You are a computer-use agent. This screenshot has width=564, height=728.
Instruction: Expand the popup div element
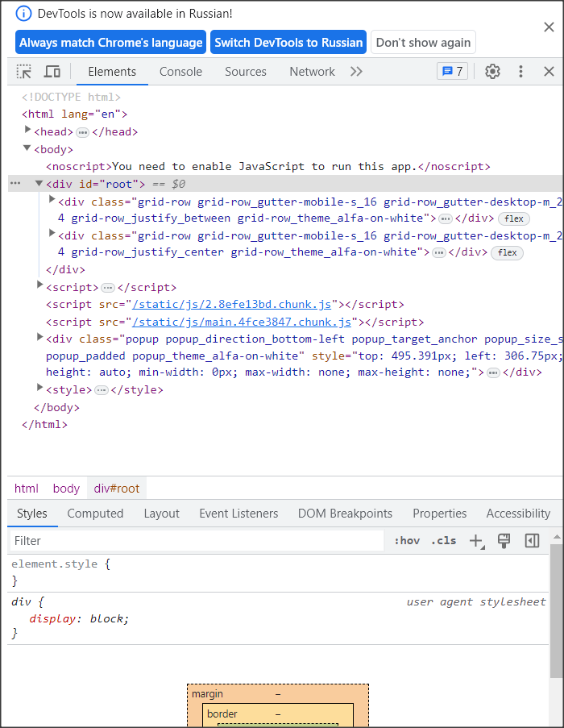point(40,337)
